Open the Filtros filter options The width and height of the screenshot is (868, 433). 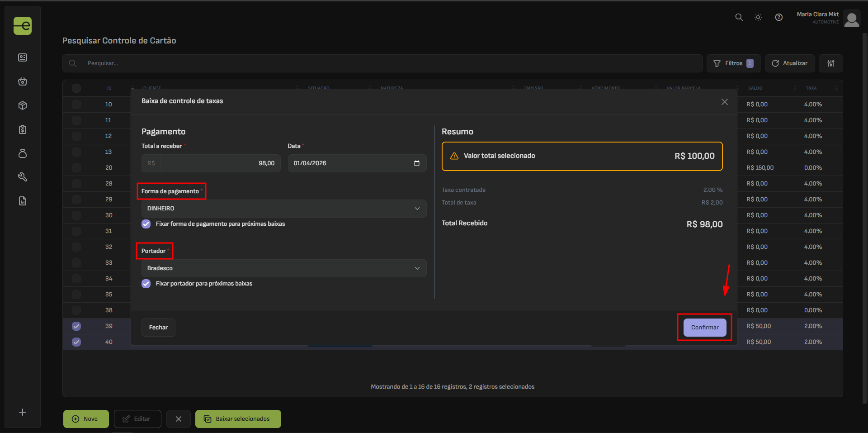point(733,63)
